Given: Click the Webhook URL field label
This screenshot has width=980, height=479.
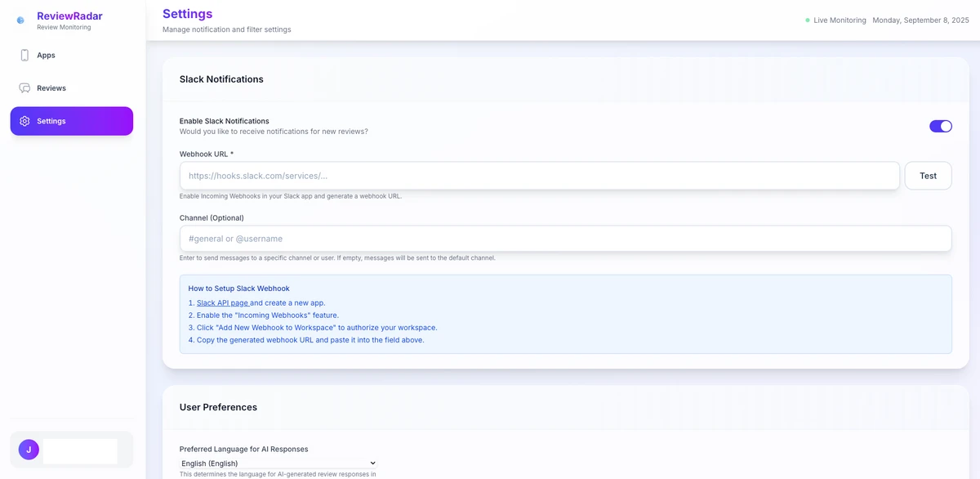Looking at the screenshot, I should [x=207, y=154].
